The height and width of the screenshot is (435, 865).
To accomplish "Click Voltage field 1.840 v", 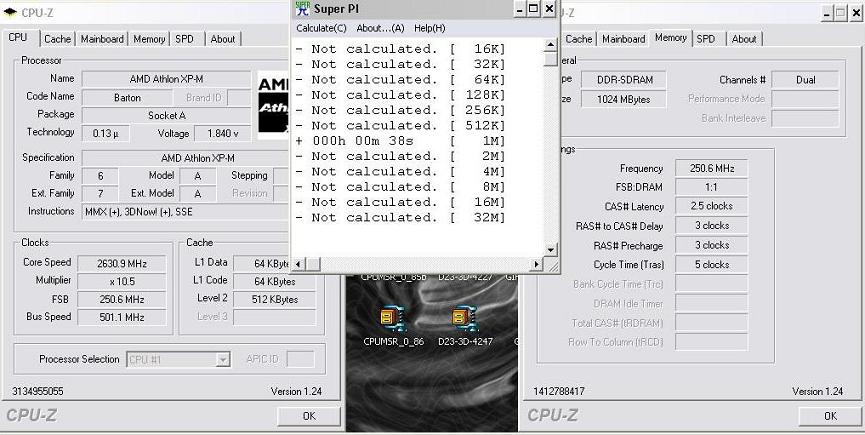I will coord(223,133).
